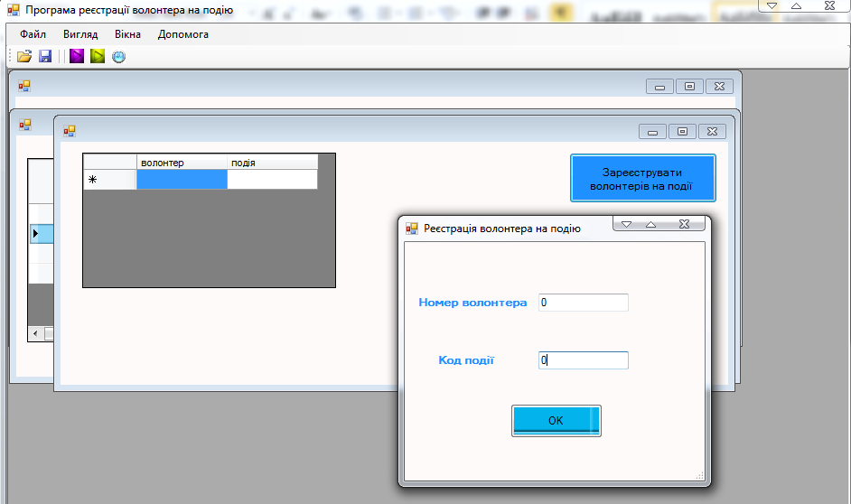Click the Код події label

tap(466, 360)
